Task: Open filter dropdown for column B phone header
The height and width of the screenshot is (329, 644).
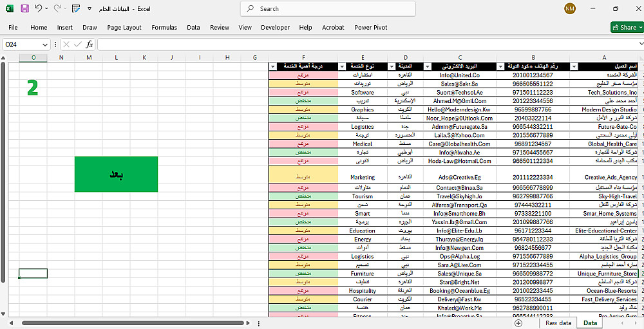Action: (500, 66)
